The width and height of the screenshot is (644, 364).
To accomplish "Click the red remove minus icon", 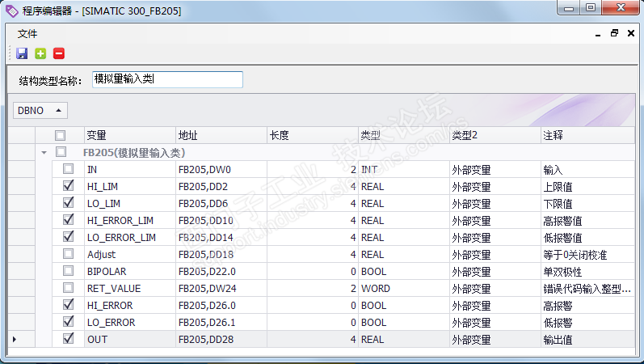I will 59,53.
